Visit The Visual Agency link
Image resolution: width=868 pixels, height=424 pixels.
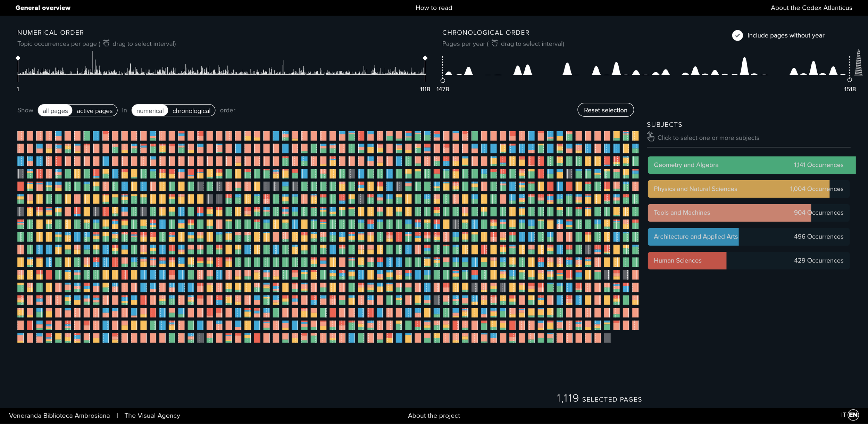click(x=152, y=416)
